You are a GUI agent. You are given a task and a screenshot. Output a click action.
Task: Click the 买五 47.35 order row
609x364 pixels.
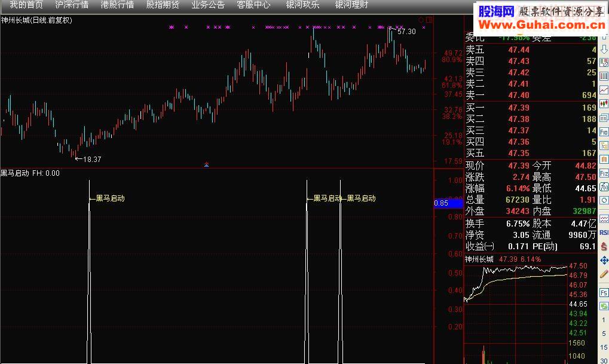pos(531,153)
